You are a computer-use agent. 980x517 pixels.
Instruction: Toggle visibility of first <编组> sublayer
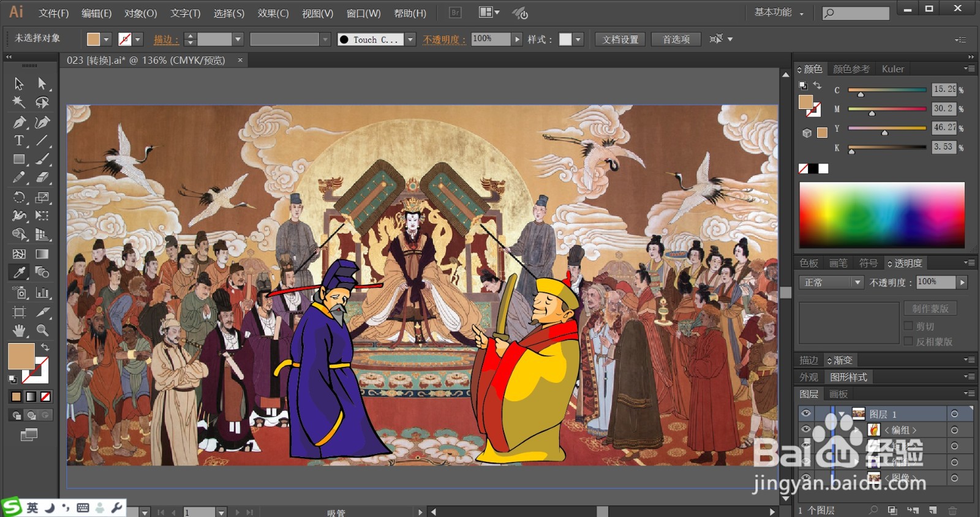[x=806, y=429]
